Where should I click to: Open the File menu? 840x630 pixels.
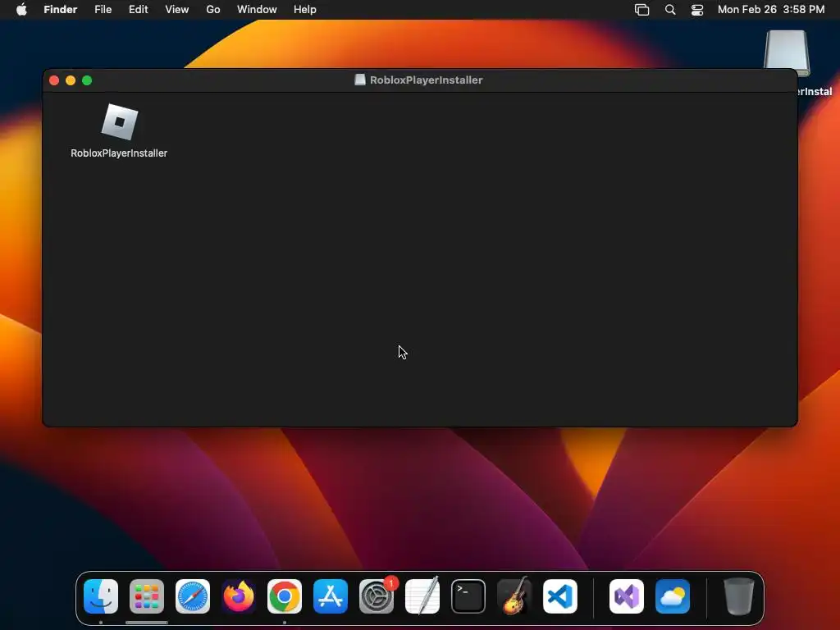point(103,10)
